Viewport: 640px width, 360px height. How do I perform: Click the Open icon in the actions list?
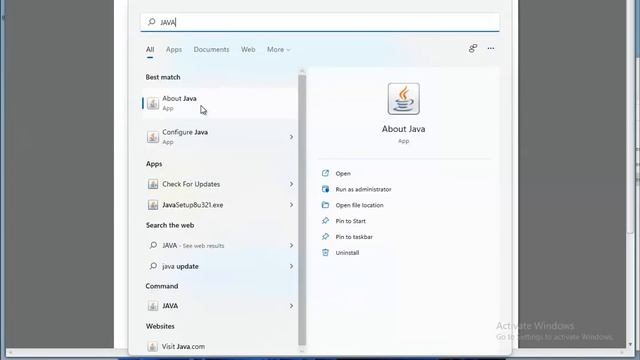click(325, 173)
